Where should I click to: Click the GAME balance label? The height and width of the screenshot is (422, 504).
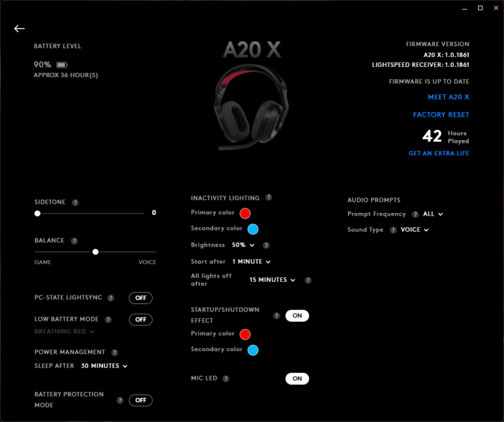coord(43,262)
